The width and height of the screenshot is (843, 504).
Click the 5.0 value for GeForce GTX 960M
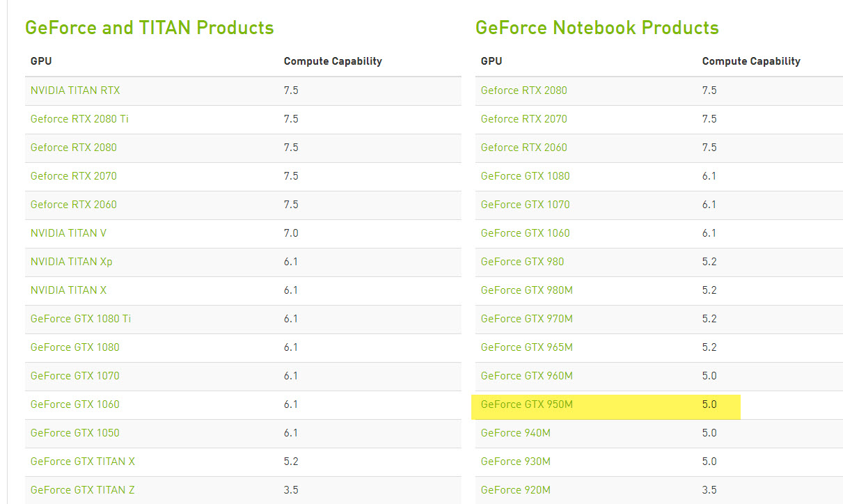tap(709, 376)
